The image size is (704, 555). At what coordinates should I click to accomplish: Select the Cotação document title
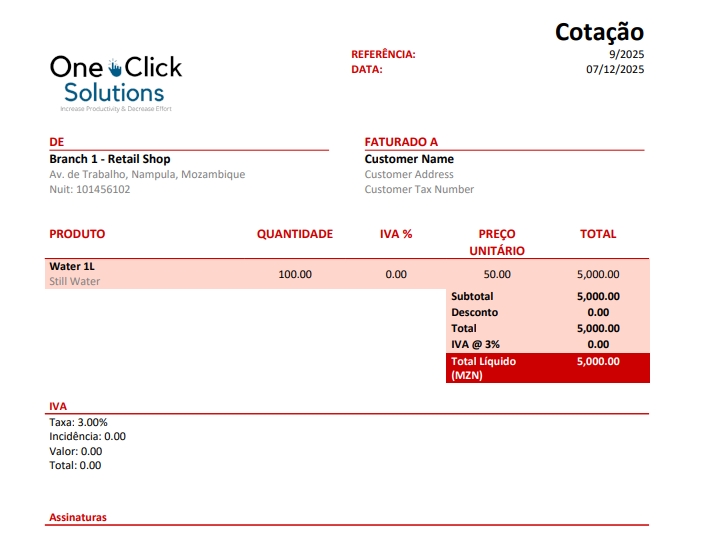click(x=599, y=32)
